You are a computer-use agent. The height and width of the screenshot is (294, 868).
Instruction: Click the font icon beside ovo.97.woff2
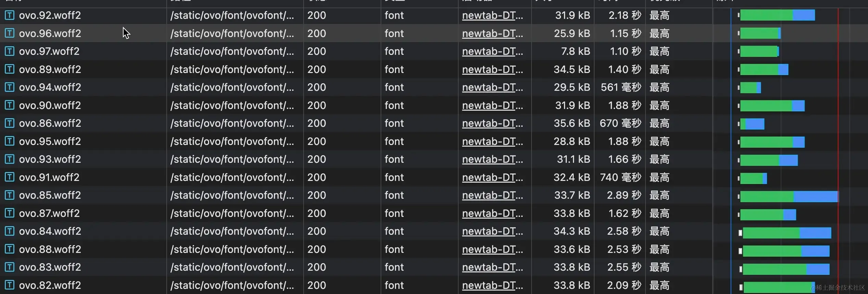[x=10, y=51]
